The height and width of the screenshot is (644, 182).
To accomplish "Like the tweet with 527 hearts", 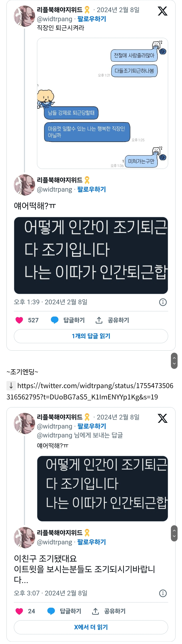I will coord(19,320).
